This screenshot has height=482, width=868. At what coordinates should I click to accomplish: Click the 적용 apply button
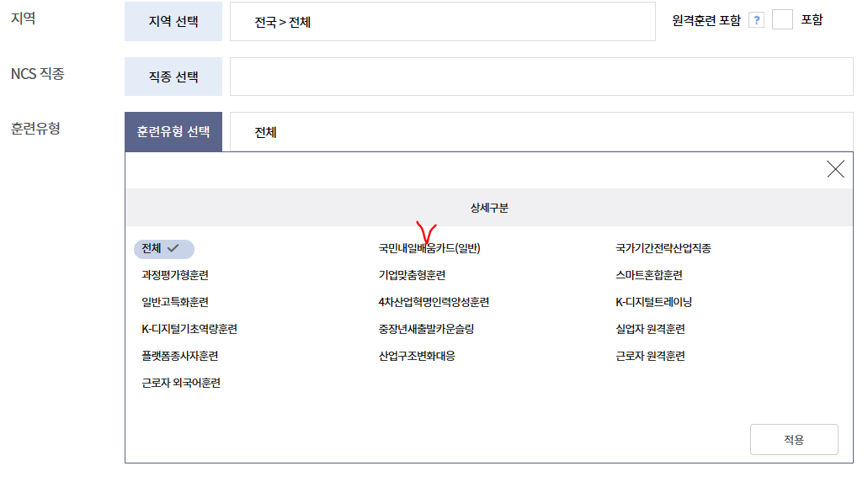tap(794, 439)
